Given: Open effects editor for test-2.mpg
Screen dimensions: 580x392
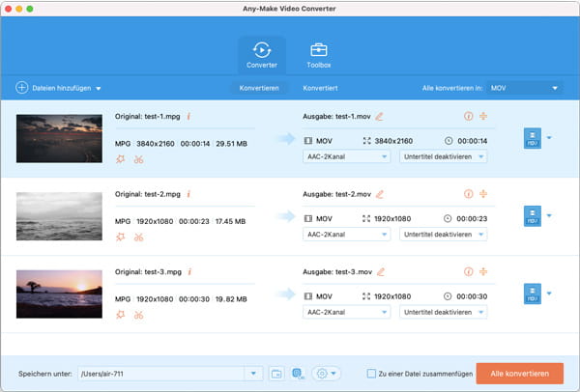Looking at the screenshot, I should pyautogui.click(x=121, y=237).
